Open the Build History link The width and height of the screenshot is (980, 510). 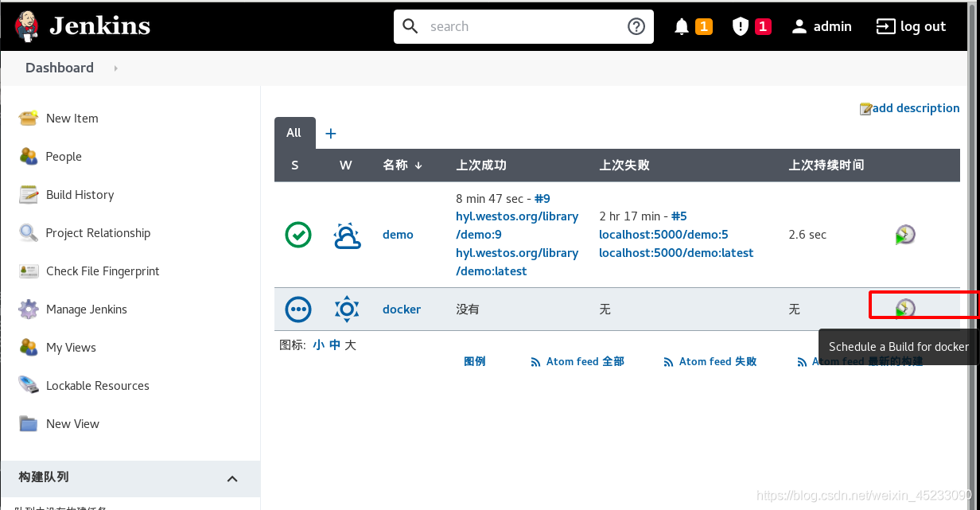point(80,194)
